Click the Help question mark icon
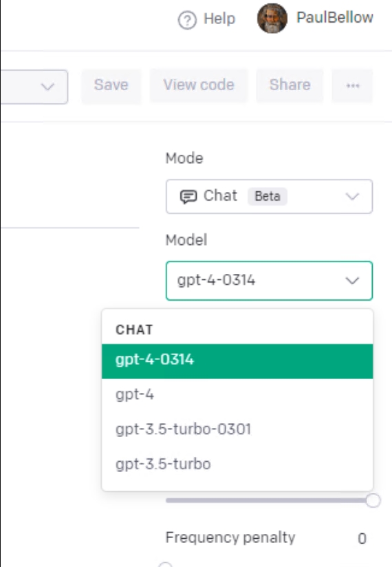This screenshot has width=392, height=567. tap(187, 20)
